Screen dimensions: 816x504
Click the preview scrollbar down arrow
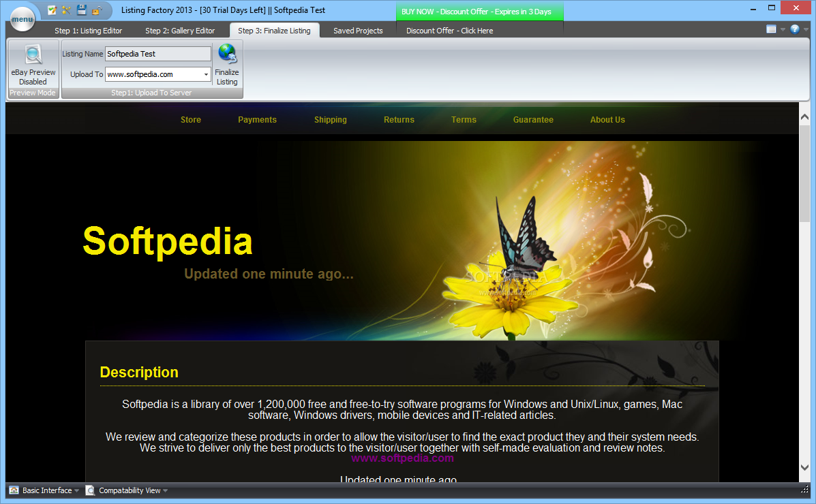pyautogui.click(x=804, y=467)
